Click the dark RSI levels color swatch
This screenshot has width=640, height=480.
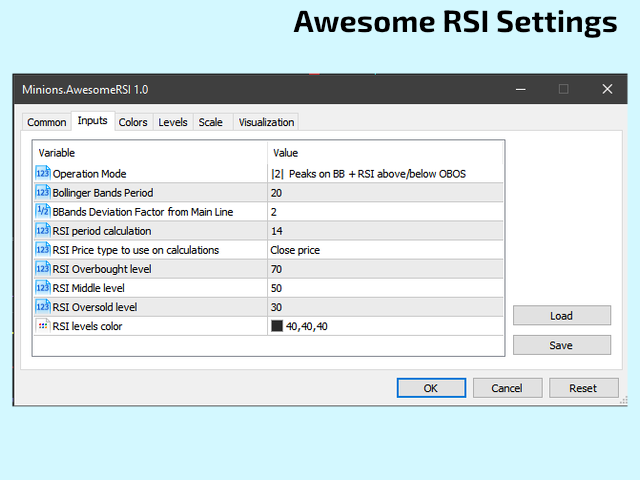tap(277, 326)
